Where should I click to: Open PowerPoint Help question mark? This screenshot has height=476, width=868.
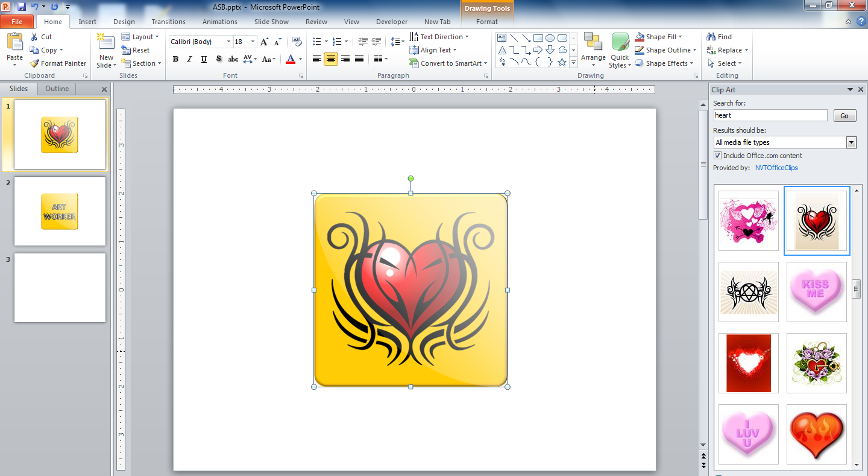point(861,21)
